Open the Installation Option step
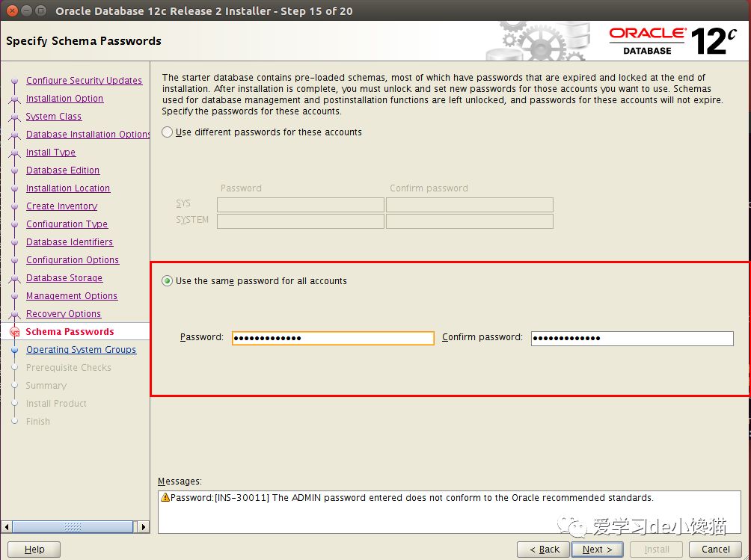Image resolution: width=751 pixels, height=560 pixels. [x=64, y=98]
